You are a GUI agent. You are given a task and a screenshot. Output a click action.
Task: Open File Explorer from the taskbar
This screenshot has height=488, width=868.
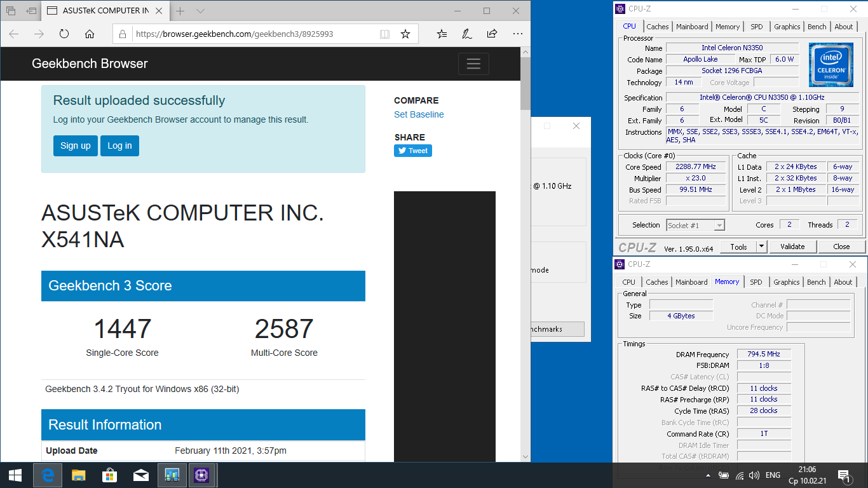78,475
